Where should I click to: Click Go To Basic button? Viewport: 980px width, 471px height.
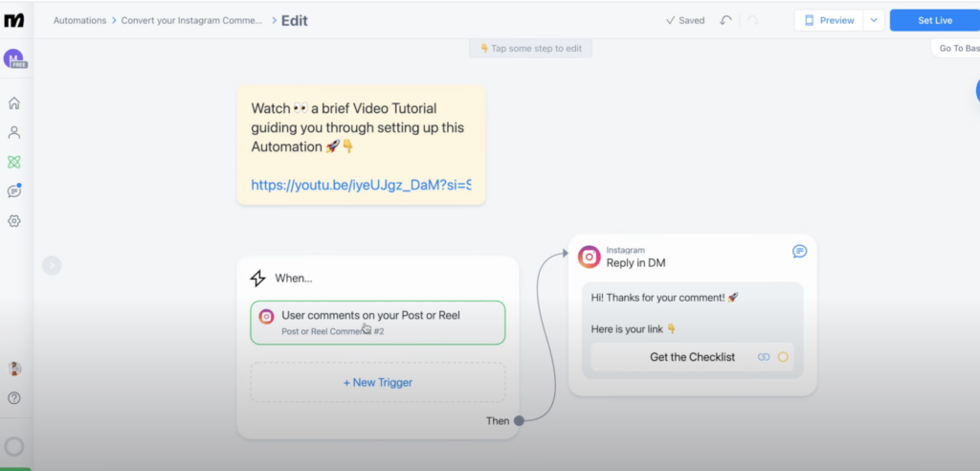[956, 48]
